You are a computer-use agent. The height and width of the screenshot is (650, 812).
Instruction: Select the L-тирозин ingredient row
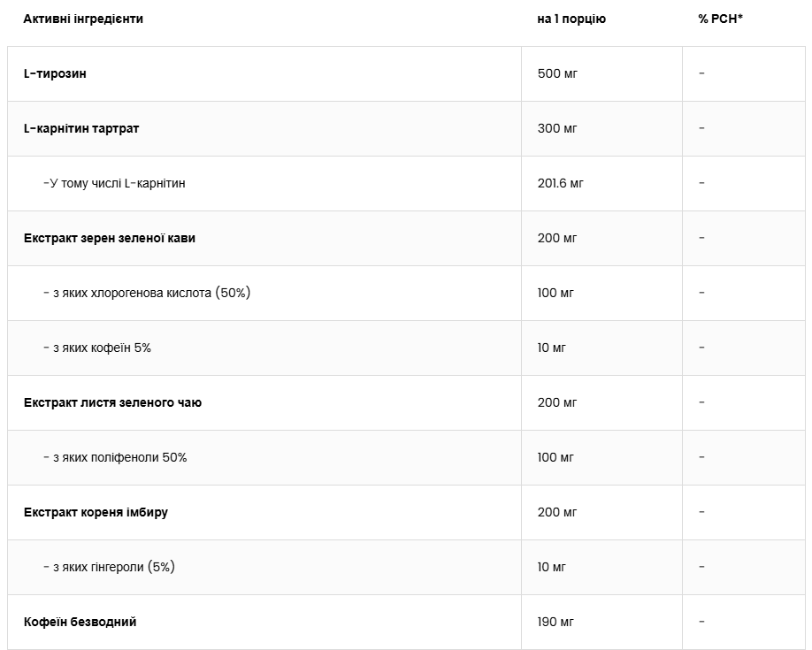[55, 73]
